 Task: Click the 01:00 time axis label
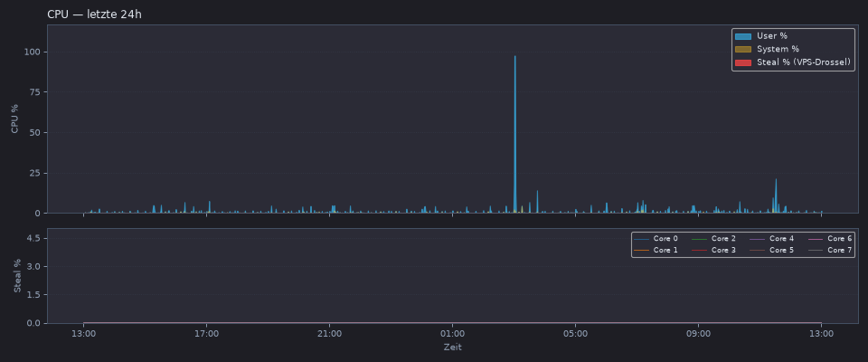(452, 334)
